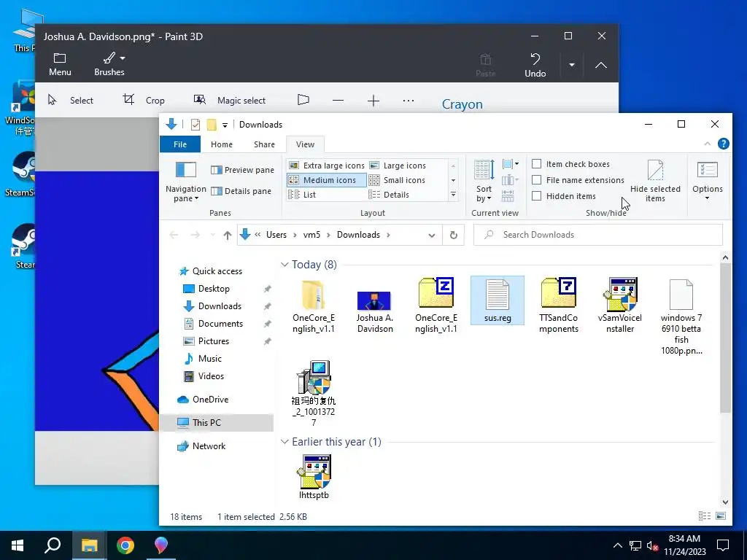Activate Magic select in Paint 3D
Screen dimensions: 747x560
click(229, 100)
